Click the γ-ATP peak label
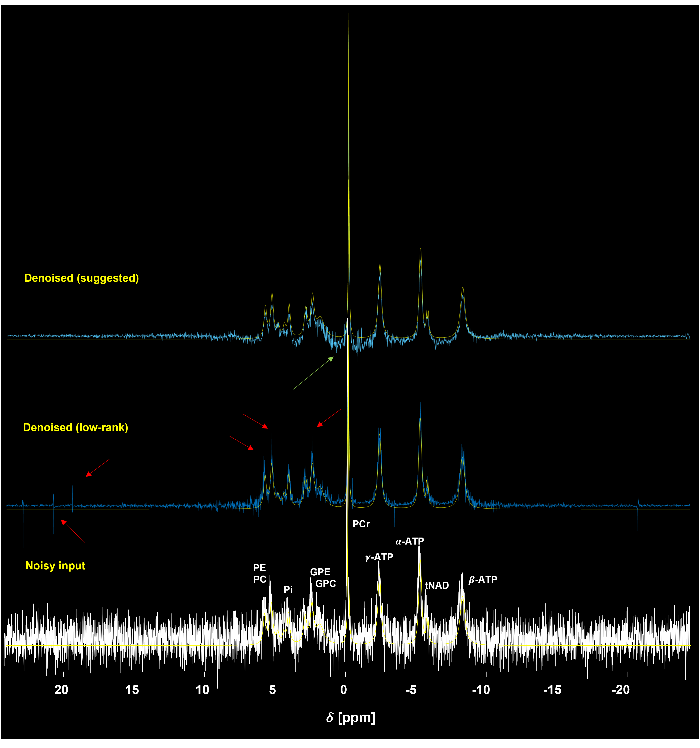 coord(379,557)
